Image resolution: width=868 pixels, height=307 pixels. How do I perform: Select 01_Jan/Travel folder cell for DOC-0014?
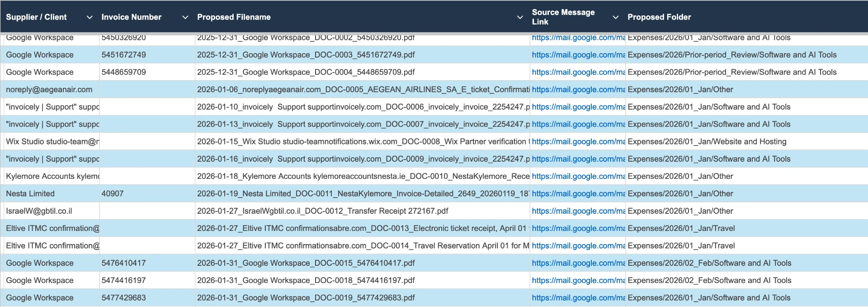pos(746,246)
